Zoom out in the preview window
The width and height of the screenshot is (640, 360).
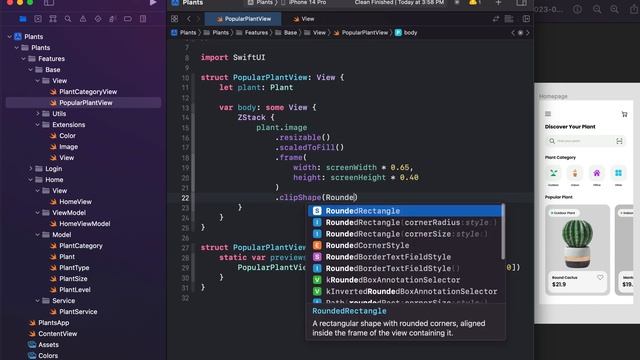point(597,9)
